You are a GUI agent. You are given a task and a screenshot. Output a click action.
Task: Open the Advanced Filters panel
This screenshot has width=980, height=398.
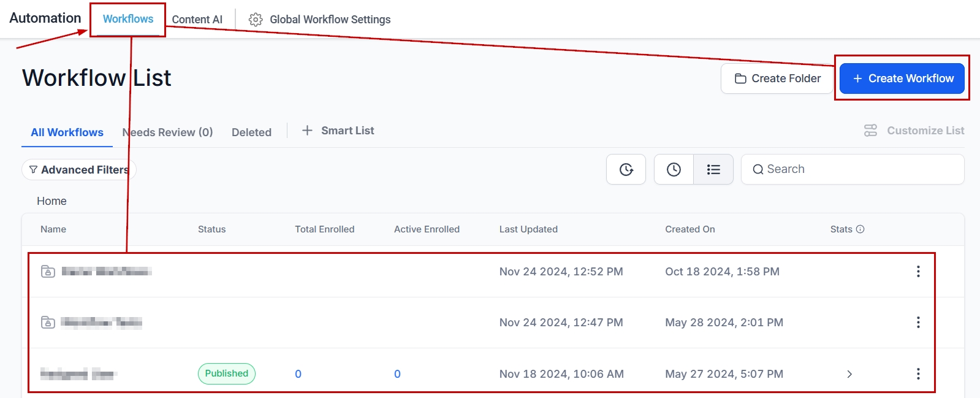coord(78,170)
